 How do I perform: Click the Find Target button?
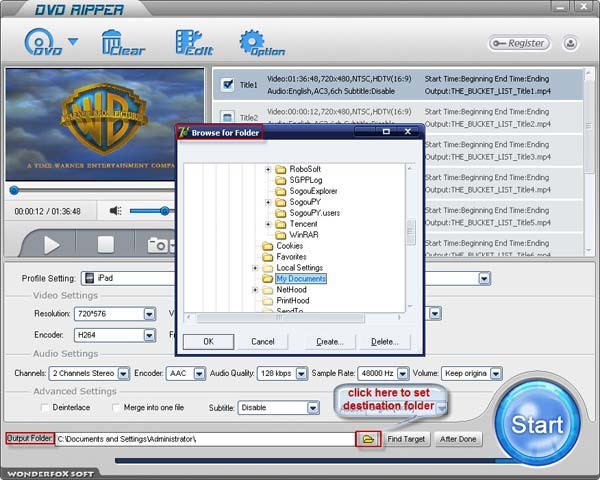click(x=406, y=439)
